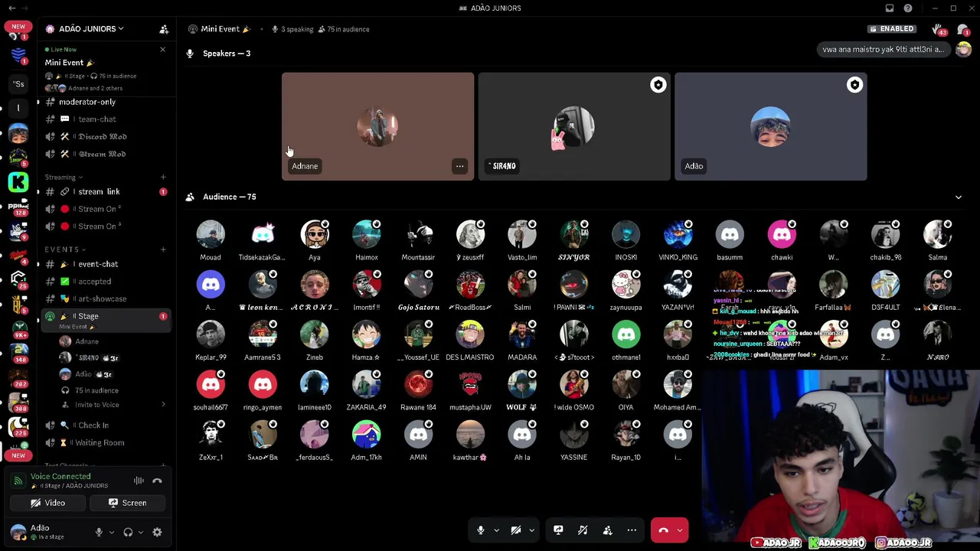Screen dimensions: 980x551
Task: Mute the stage microphone in the bottom call bar
Action: (481, 530)
